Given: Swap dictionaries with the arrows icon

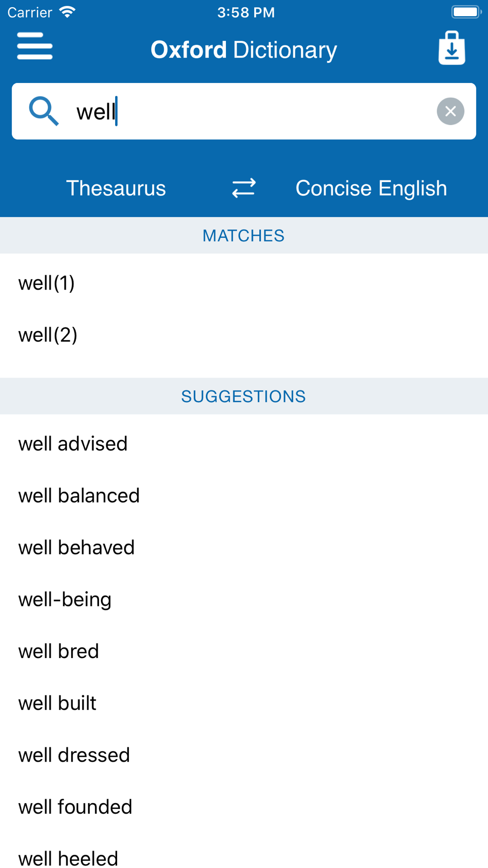Looking at the screenshot, I should pos(244,188).
